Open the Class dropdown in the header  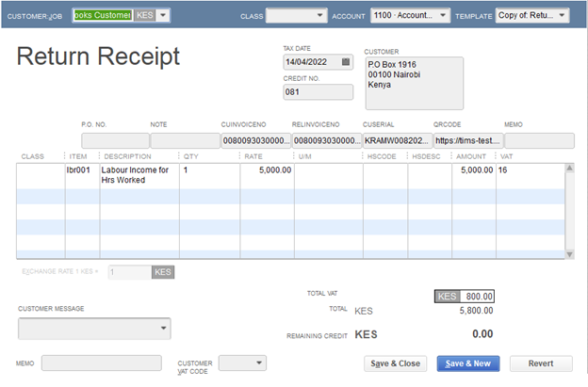click(x=319, y=16)
